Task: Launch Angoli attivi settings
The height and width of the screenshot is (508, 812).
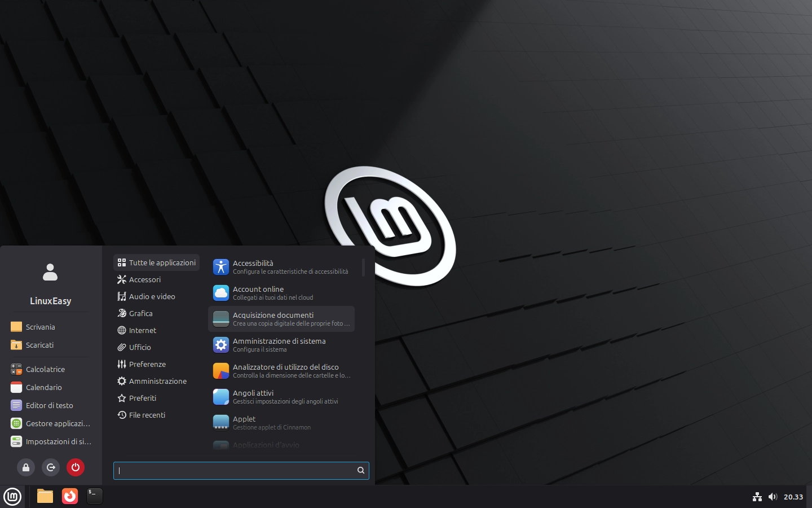Action: point(281,397)
